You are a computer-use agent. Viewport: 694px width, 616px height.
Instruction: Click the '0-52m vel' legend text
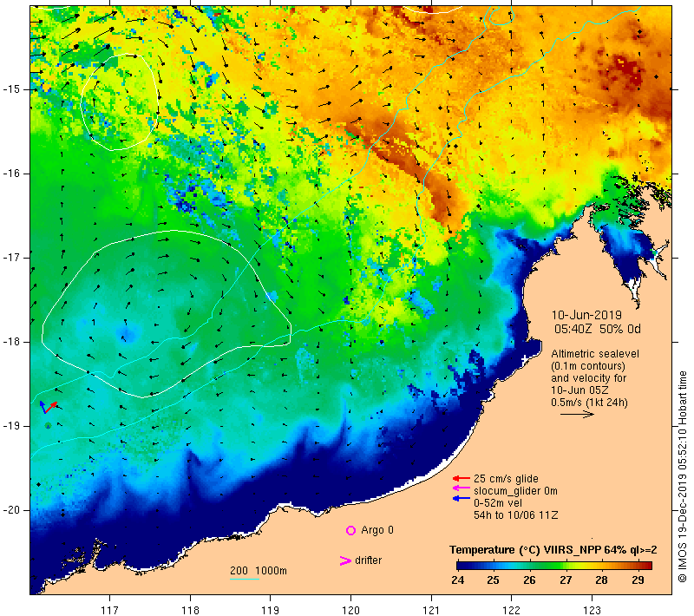tap(498, 503)
